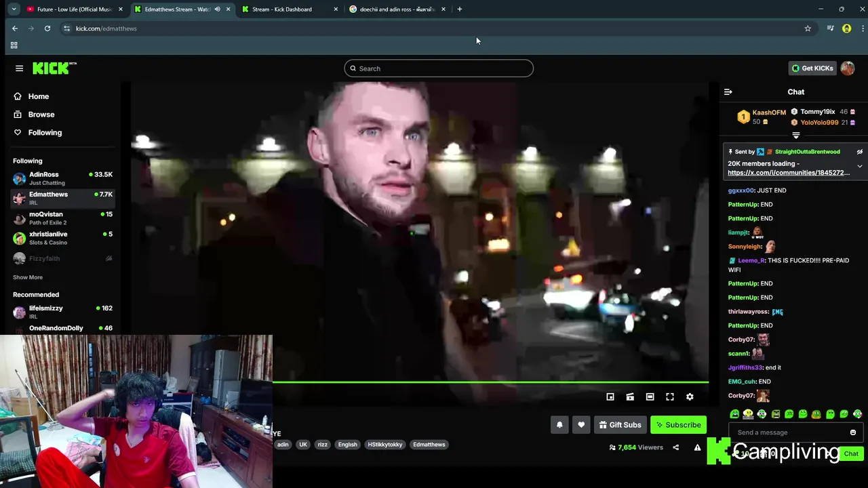Viewport: 868px width, 488px height.
Task: Click the Get KICKs button
Action: (x=812, y=68)
